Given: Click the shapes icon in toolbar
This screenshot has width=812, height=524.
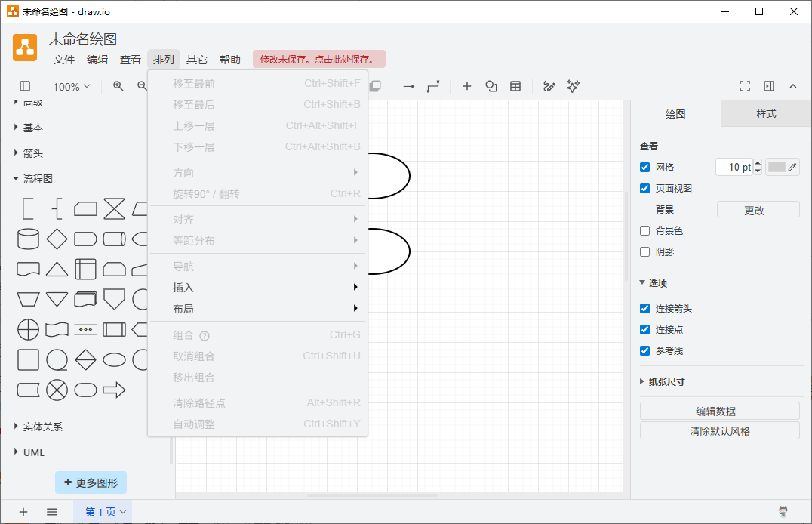Looking at the screenshot, I should pyautogui.click(x=491, y=86).
